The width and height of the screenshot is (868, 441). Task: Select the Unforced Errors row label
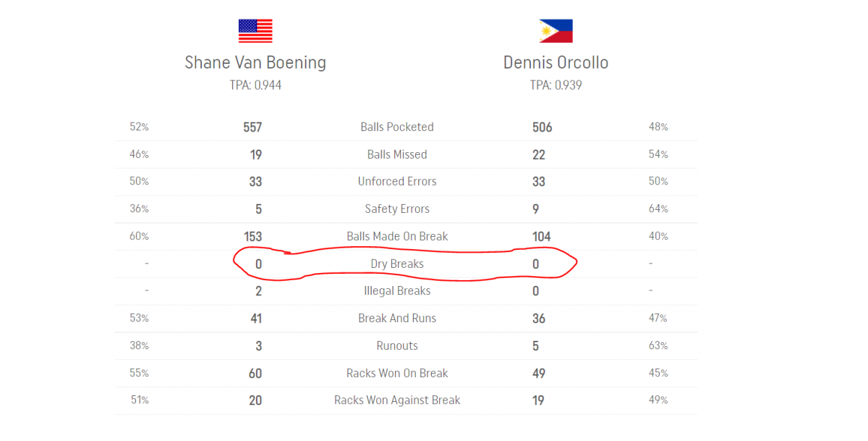coord(397,182)
